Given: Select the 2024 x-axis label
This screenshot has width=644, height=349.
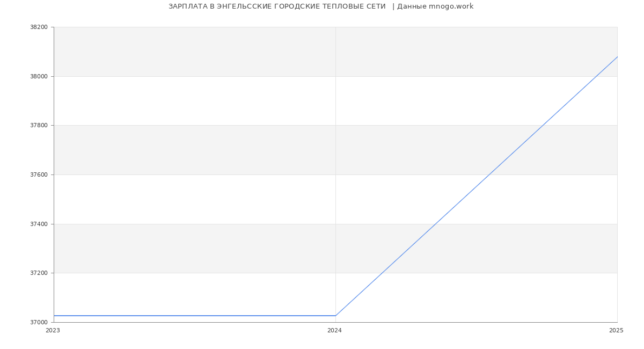Looking at the screenshot, I should click(x=334, y=331).
